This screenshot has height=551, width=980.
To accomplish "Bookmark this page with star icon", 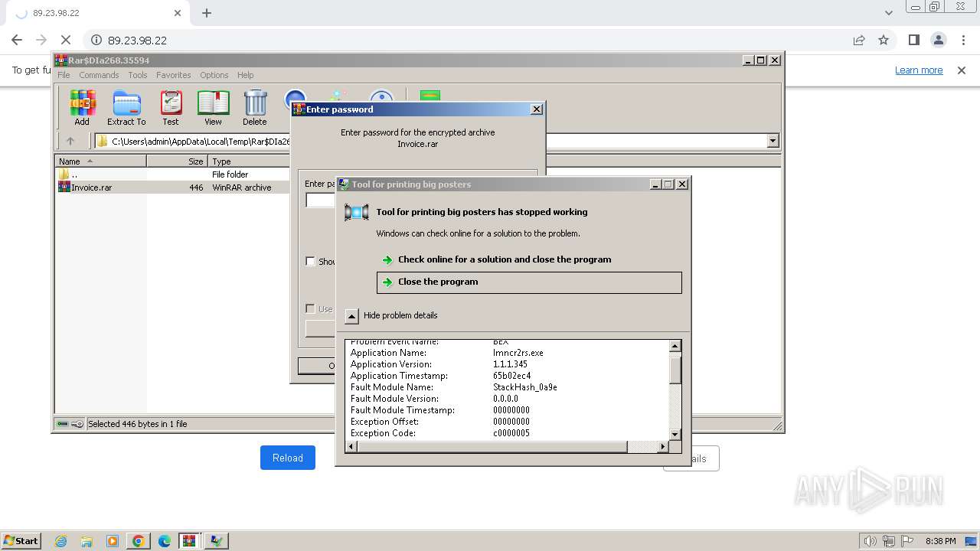I will (x=884, y=40).
